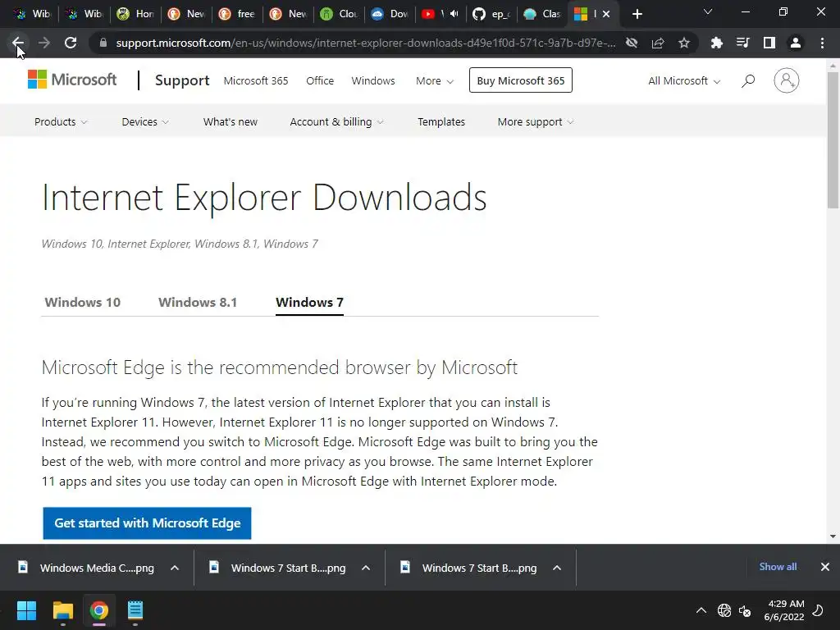
Task: Open Chrome profile avatar icon
Action: [796, 43]
